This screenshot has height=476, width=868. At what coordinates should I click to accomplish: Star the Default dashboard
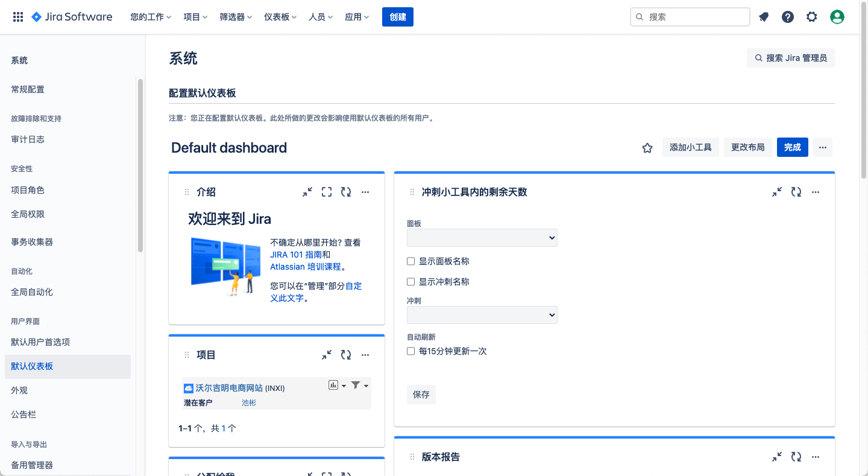(647, 148)
